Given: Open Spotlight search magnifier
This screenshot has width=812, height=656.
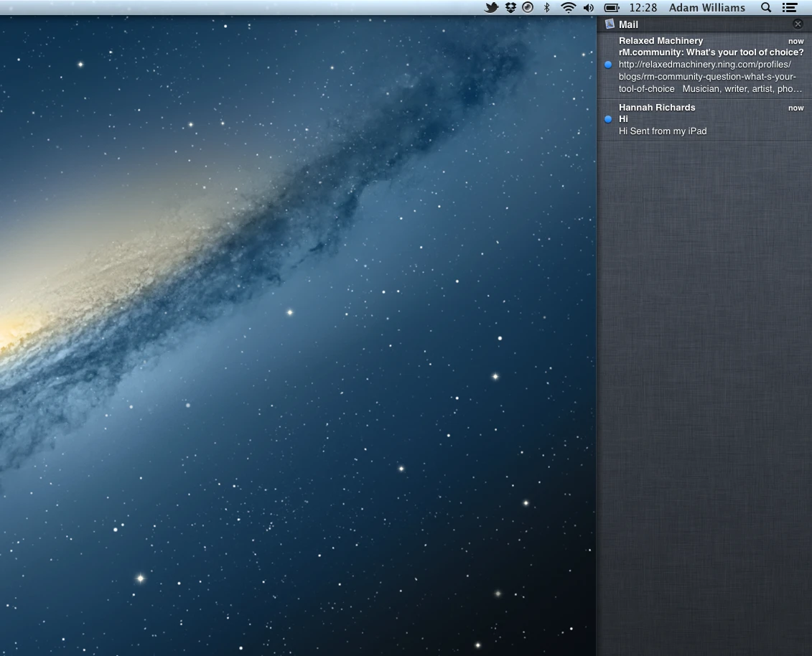Looking at the screenshot, I should (766, 8).
